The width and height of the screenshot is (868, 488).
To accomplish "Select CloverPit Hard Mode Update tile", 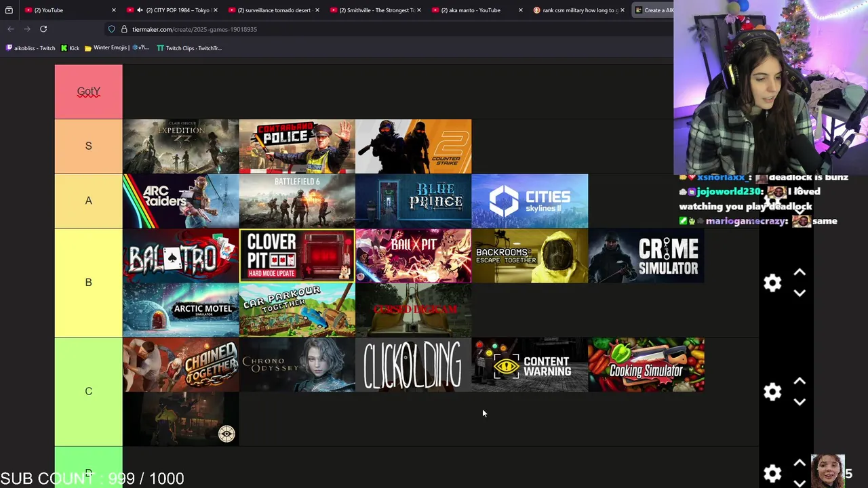I will (297, 256).
